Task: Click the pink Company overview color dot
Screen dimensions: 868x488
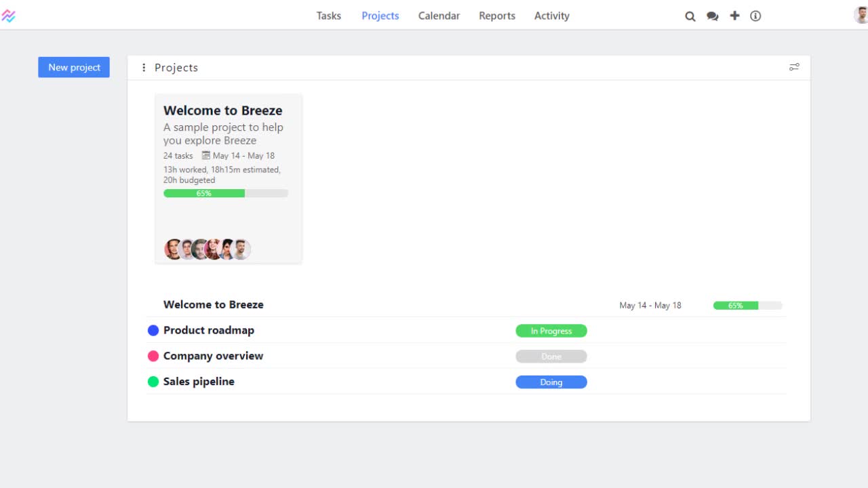Action: point(153,356)
